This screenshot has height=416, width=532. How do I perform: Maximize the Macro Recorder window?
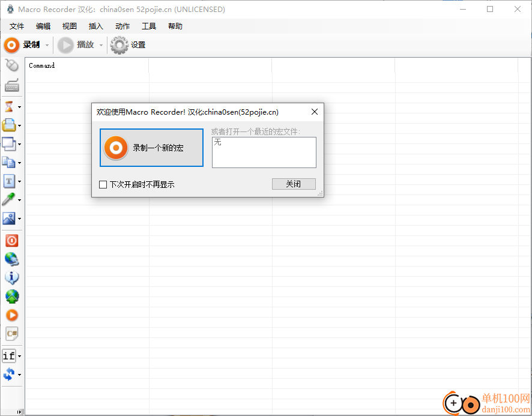490,9
